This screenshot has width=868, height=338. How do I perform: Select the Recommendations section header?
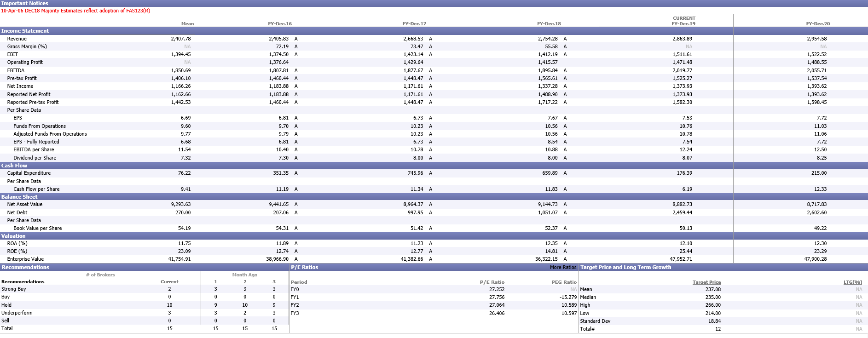(145, 267)
